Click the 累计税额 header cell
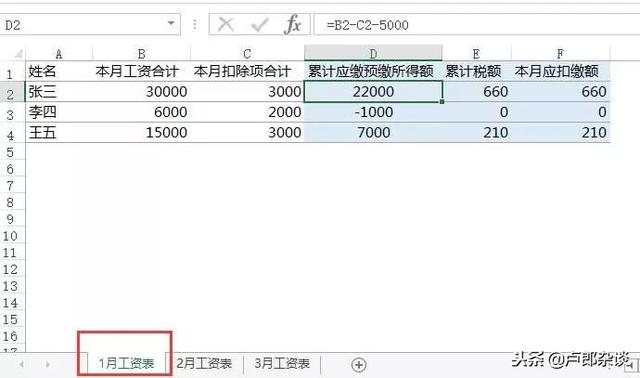This screenshot has width=640, height=378. (476, 71)
